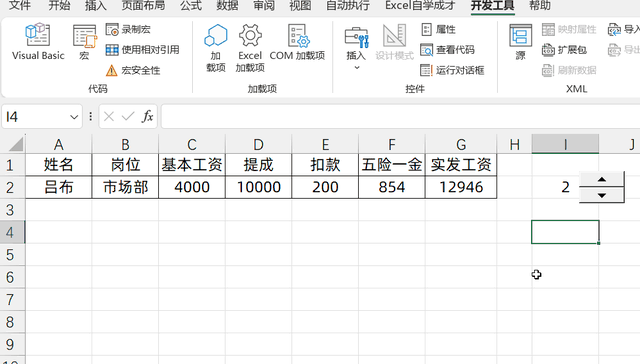Open the 文件 tab
This screenshot has width=640, height=364.
coord(20,5)
